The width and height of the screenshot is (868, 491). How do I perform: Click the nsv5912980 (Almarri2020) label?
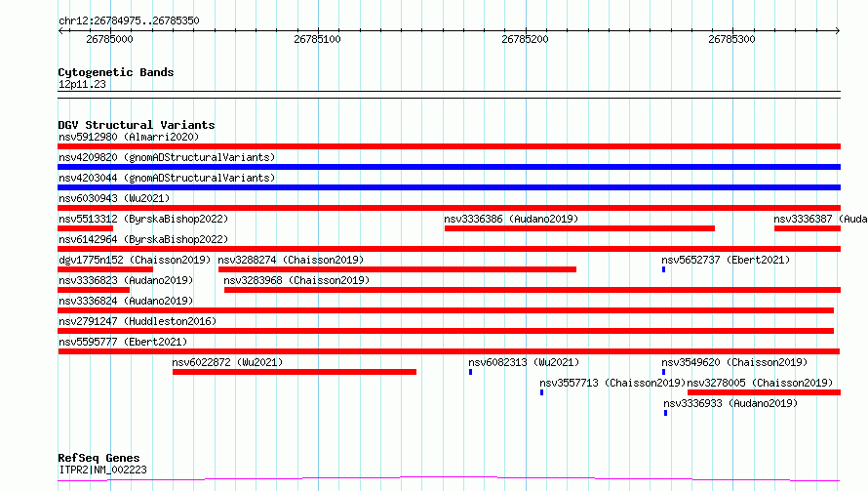tap(129, 137)
